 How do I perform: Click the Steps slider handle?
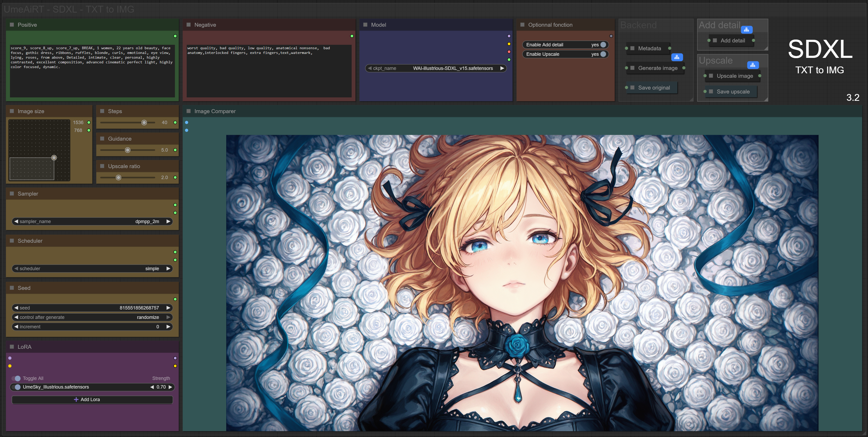(x=144, y=123)
